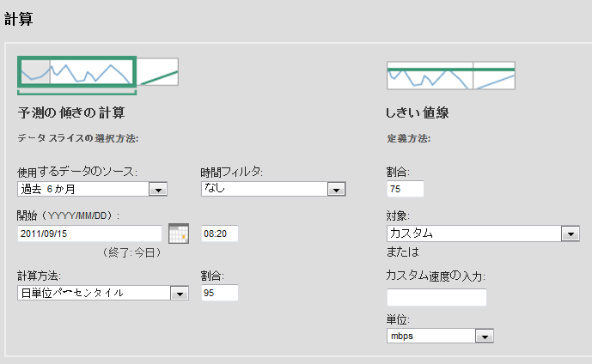Click the start date field showing 2011/09/15

[89, 233]
